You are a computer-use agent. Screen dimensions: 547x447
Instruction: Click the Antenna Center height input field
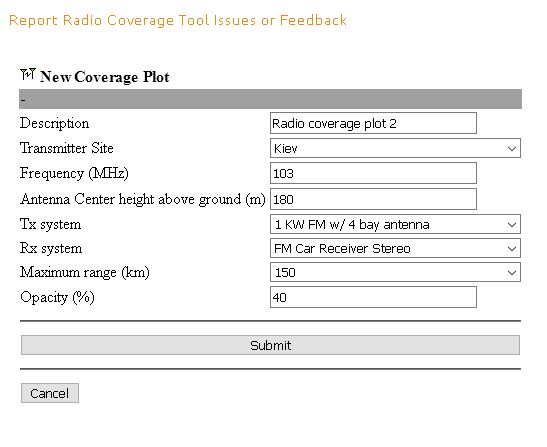pos(373,199)
